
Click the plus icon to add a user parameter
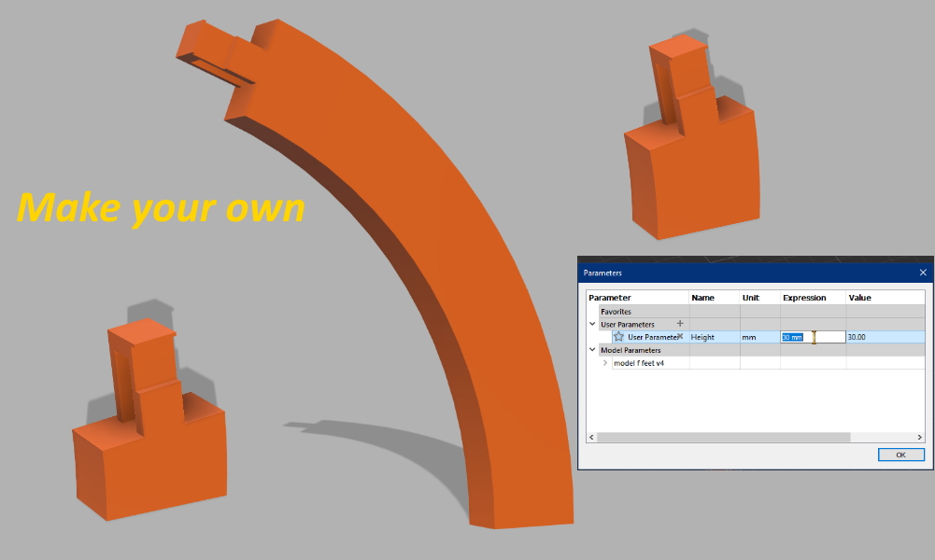pos(680,324)
